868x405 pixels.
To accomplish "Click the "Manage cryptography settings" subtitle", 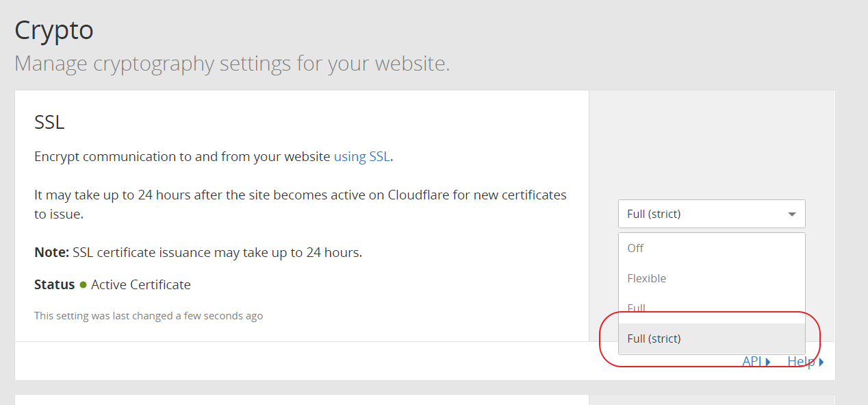I will coord(232,64).
